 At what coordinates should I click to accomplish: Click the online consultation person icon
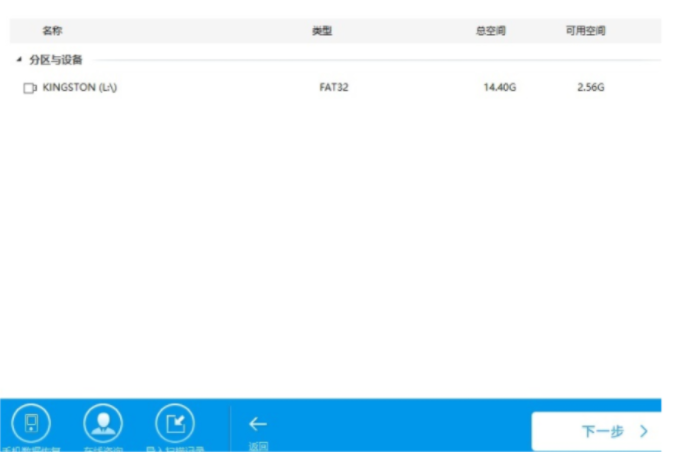[102, 422]
